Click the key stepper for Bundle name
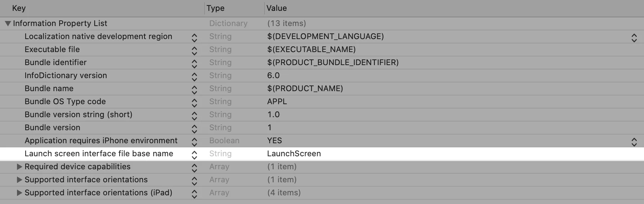644x204 pixels. [x=194, y=89]
